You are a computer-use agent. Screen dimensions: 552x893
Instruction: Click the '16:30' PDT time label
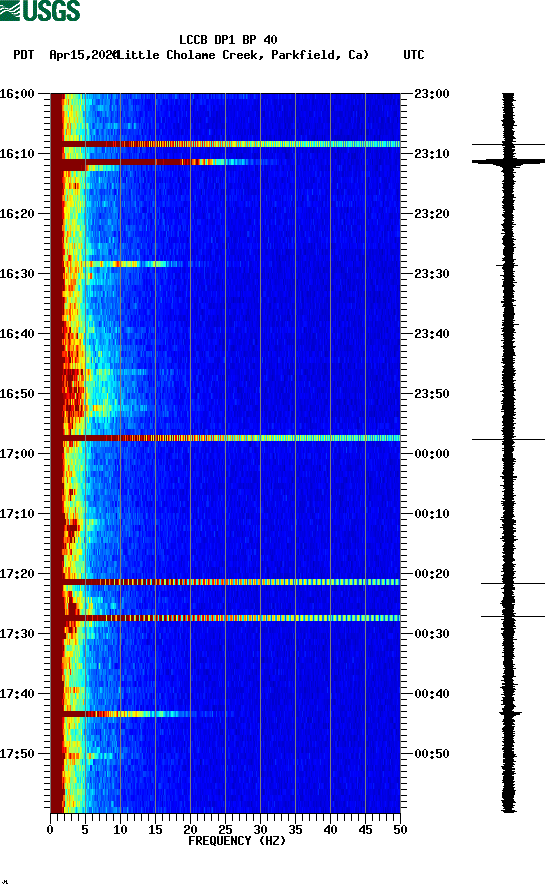point(17,273)
